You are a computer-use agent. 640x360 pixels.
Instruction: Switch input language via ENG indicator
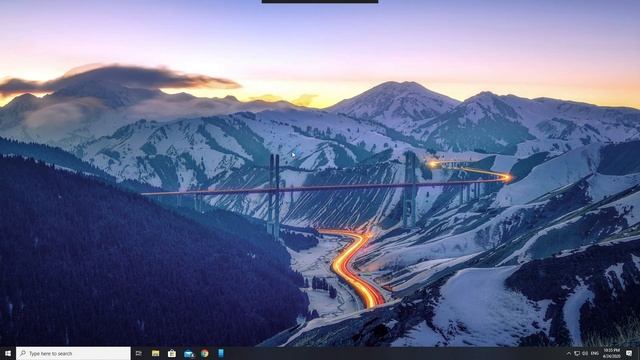(595, 353)
